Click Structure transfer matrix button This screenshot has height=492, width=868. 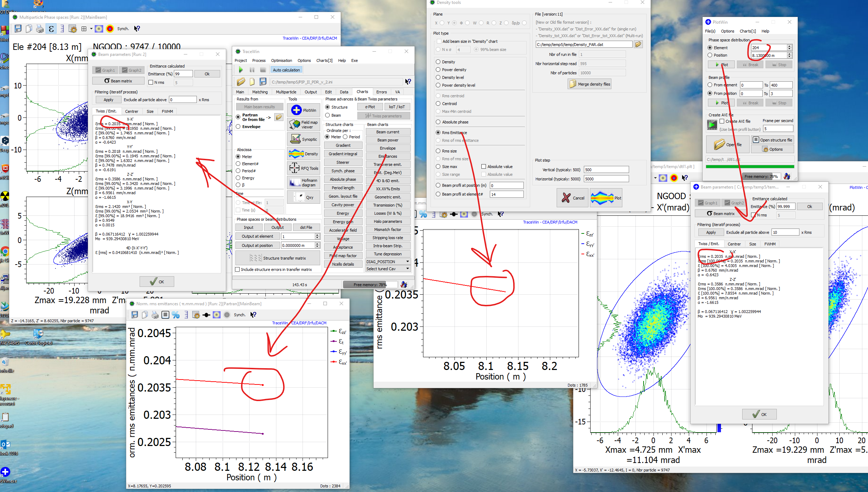coord(277,258)
